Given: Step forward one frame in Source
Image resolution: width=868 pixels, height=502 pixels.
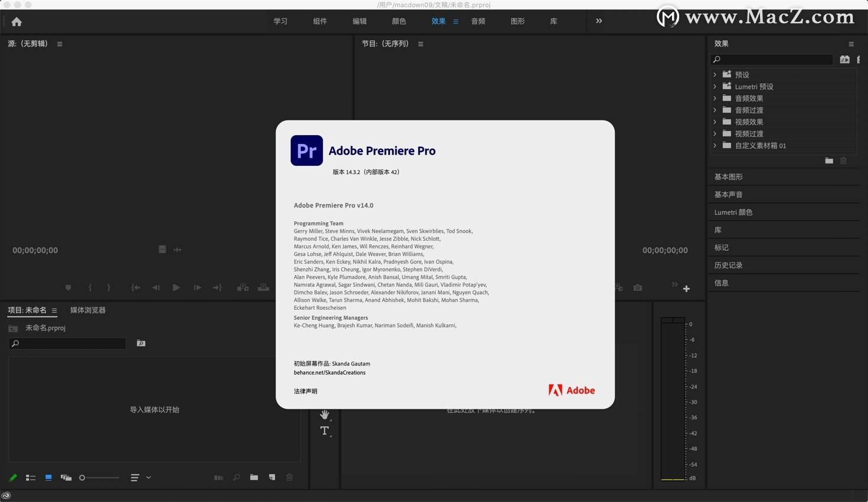Looking at the screenshot, I should (x=197, y=288).
